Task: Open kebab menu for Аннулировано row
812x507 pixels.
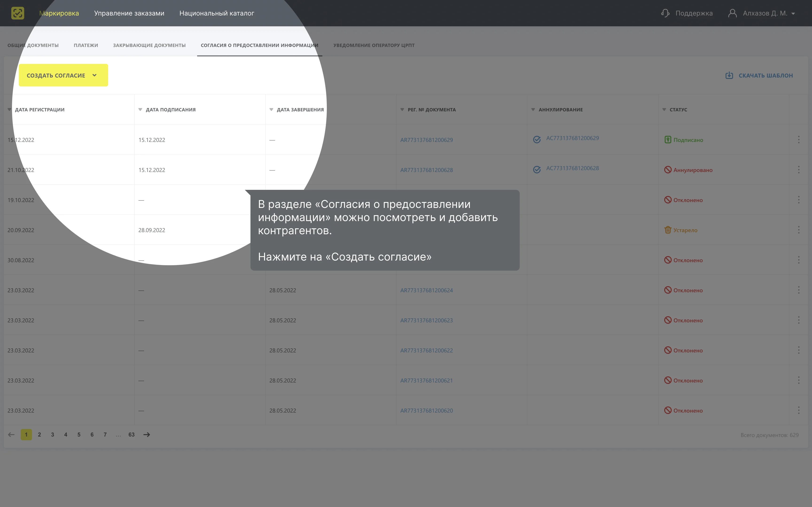Action: click(799, 170)
